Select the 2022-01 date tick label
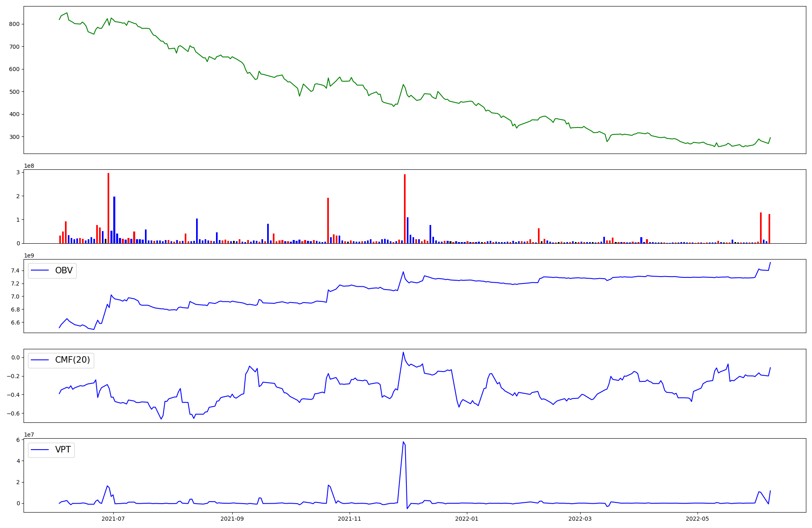Image resolution: width=812 pixels, height=528 pixels. pos(467,519)
